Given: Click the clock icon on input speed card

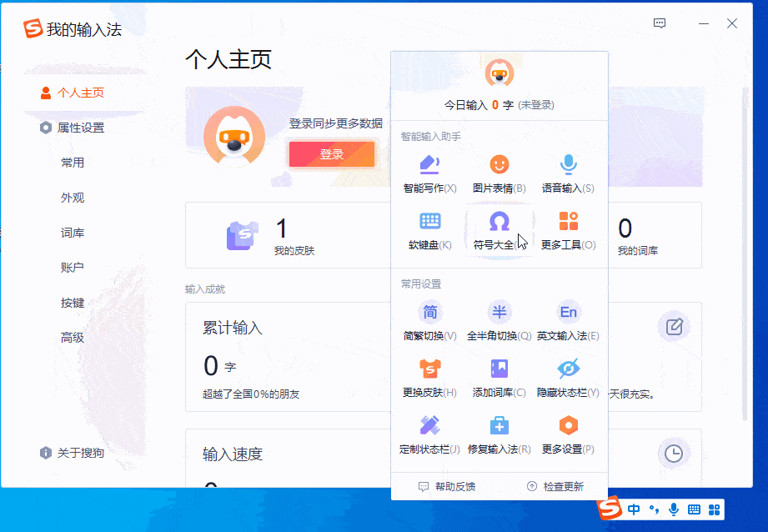Looking at the screenshot, I should (675, 454).
